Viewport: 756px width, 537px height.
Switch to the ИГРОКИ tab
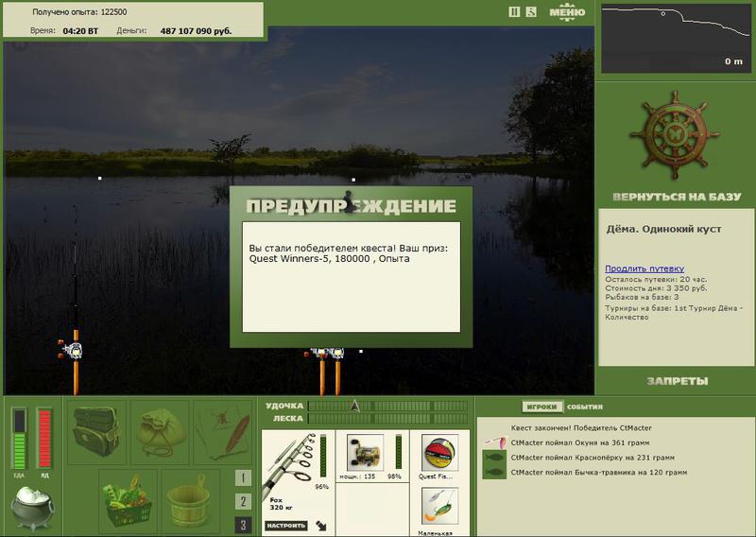(x=541, y=407)
